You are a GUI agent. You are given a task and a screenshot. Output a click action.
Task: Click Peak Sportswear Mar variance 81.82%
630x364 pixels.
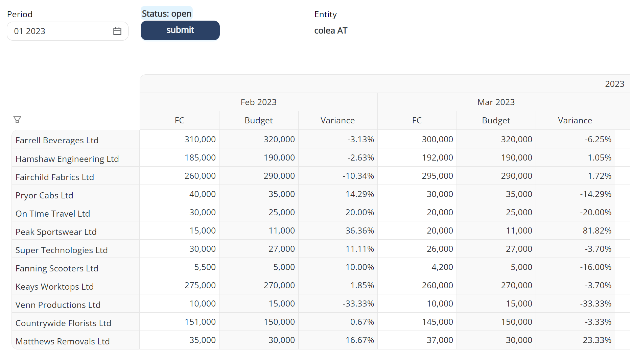pos(575,230)
